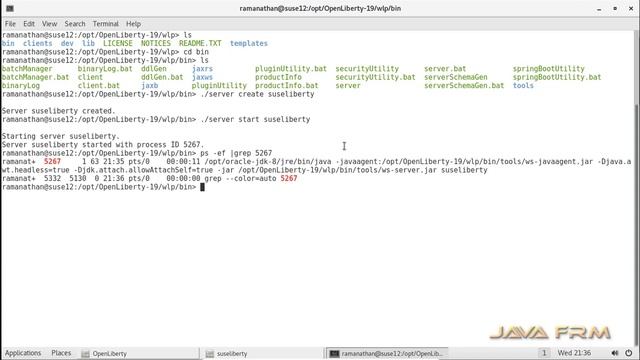The width and height of the screenshot is (640, 360).
Task: Click the red 5267 in java process row
Action: (x=52, y=162)
